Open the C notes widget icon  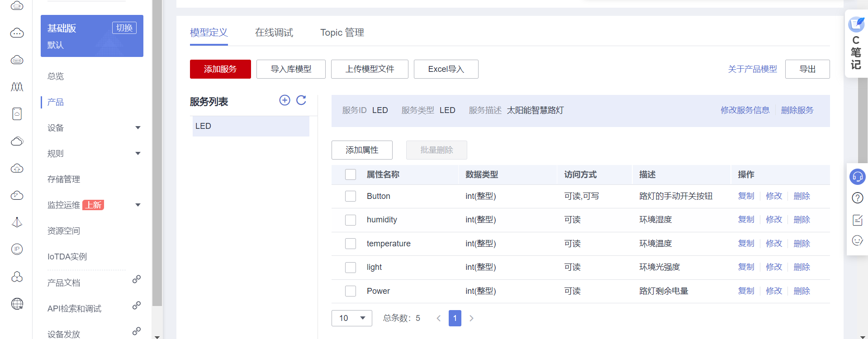[856, 25]
